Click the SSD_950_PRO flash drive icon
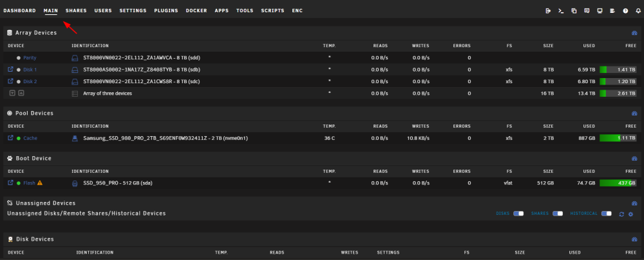Viewport: 644px width, 260px height. pyautogui.click(x=75, y=183)
